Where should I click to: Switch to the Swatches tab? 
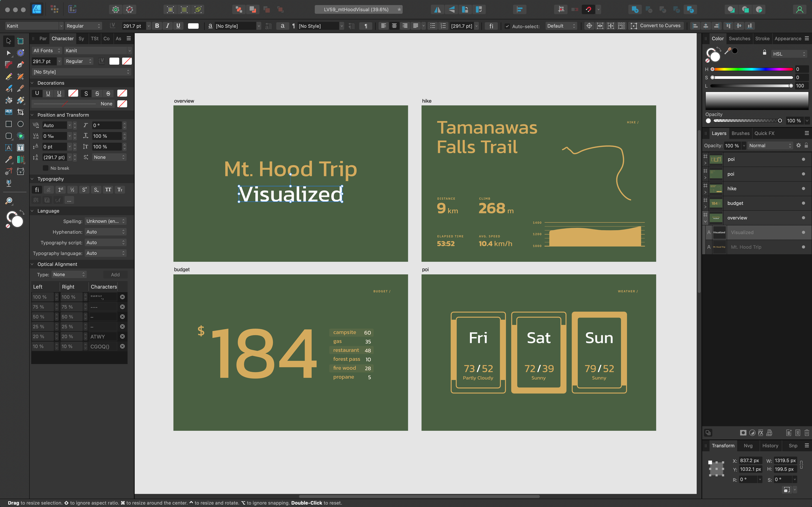point(739,39)
